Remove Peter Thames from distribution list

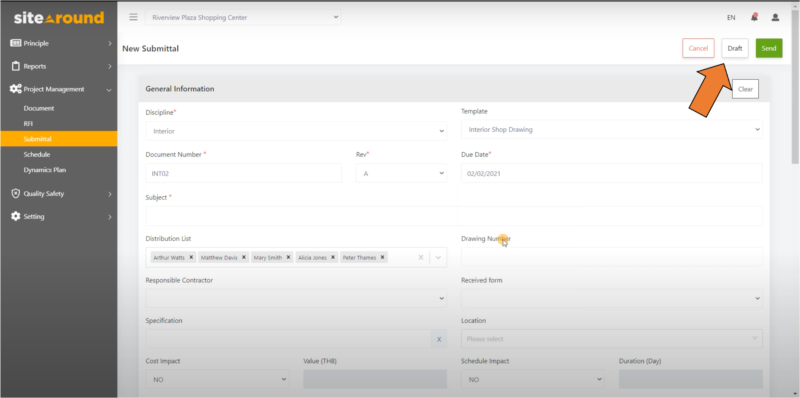pyautogui.click(x=382, y=257)
